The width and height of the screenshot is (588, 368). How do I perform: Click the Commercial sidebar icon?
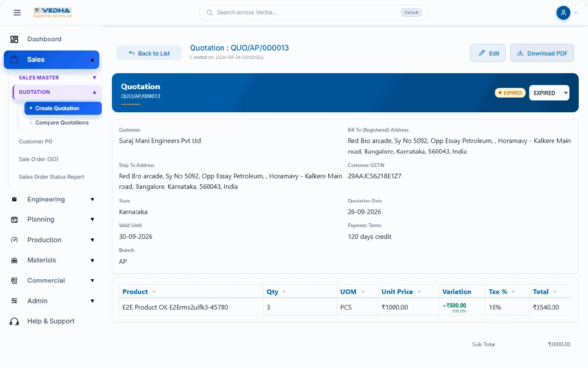(x=14, y=281)
